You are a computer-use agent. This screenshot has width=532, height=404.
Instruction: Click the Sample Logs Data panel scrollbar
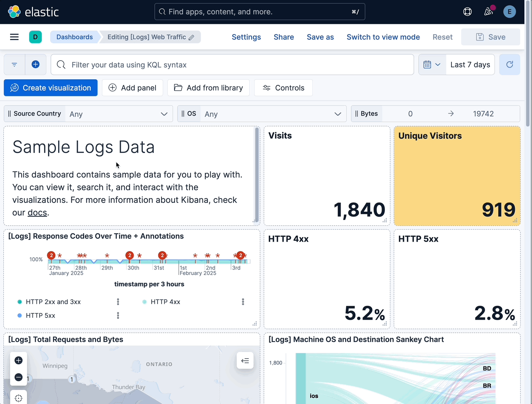tap(256, 174)
